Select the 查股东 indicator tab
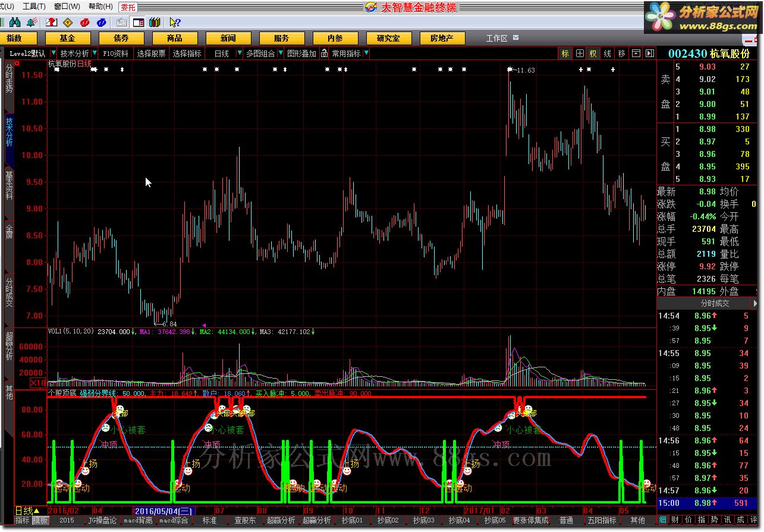Viewport: 764px width, 532px height. 245,520
